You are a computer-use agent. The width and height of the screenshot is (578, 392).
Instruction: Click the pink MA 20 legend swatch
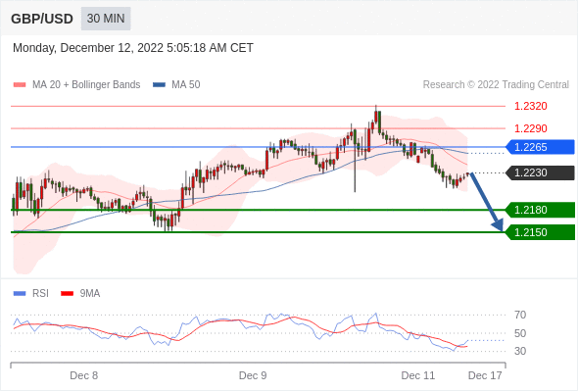click(x=20, y=85)
